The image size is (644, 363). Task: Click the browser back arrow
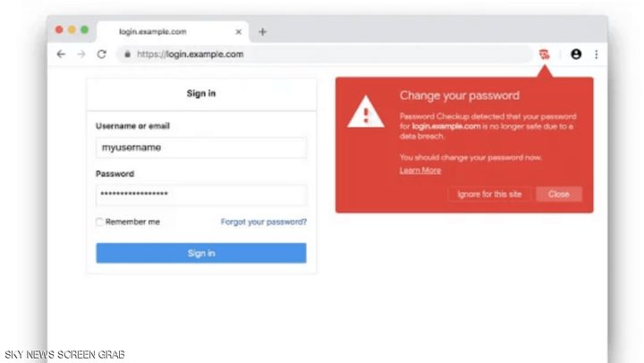(x=61, y=55)
